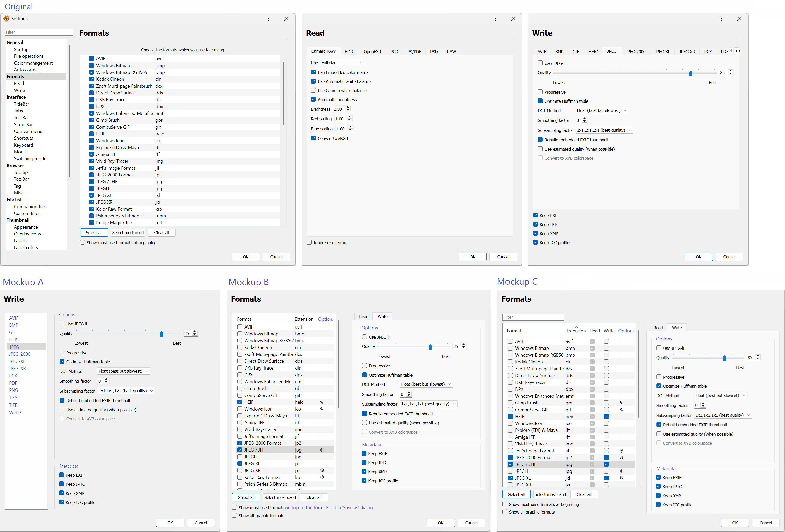
Task: Click wrench icon in Mockup C Gimp Brush row
Action: (621, 403)
